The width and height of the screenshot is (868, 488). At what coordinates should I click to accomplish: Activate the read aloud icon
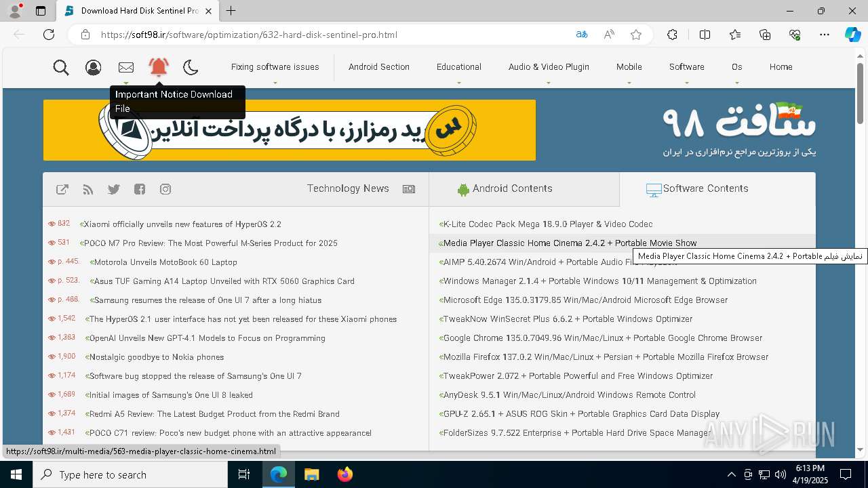(609, 35)
